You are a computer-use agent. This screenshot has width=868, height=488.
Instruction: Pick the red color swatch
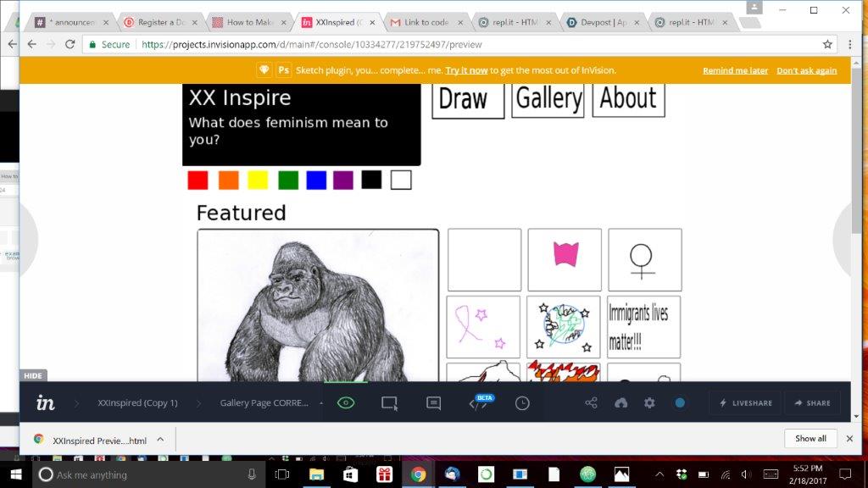(198, 180)
